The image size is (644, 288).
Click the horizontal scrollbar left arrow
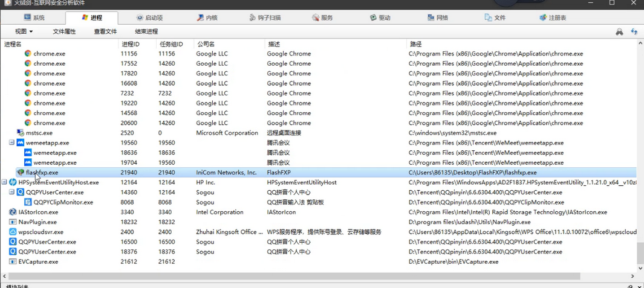[4, 276]
